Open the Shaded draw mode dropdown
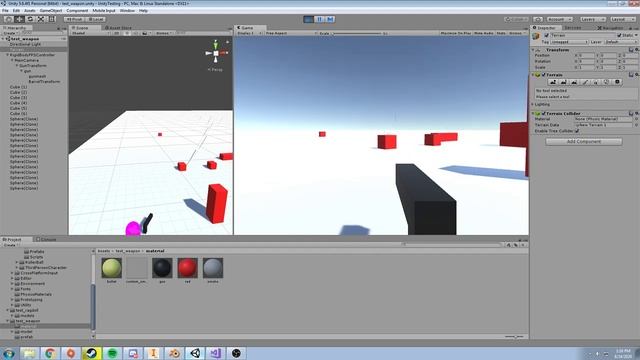 click(91, 33)
